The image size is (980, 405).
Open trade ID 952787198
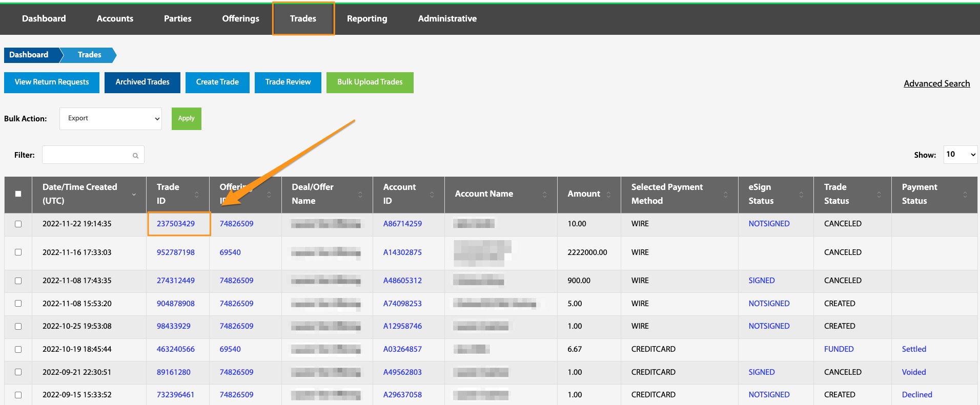(176, 252)
